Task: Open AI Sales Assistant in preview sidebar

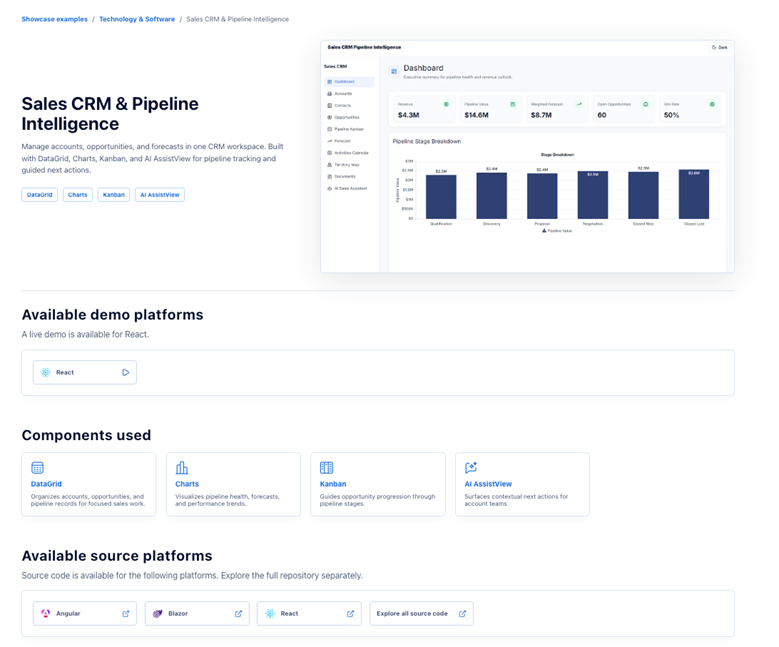Action: [349, 188]
